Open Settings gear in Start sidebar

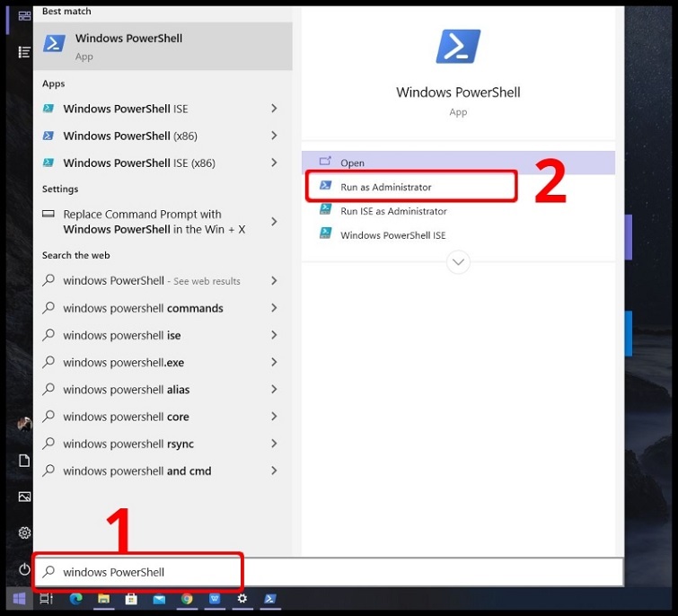[24, 532]
